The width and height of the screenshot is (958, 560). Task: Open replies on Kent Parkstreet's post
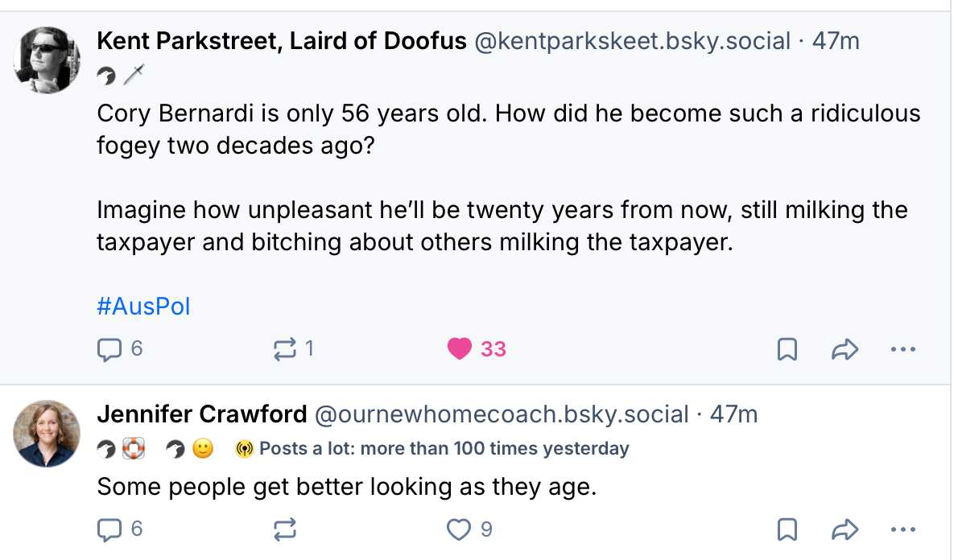pyautogui.click(x=109, y=348)
